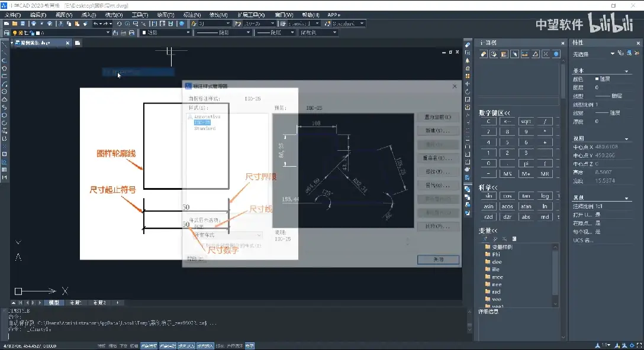Click the X intersection icon in calculator toolbar

pos(545,54)
